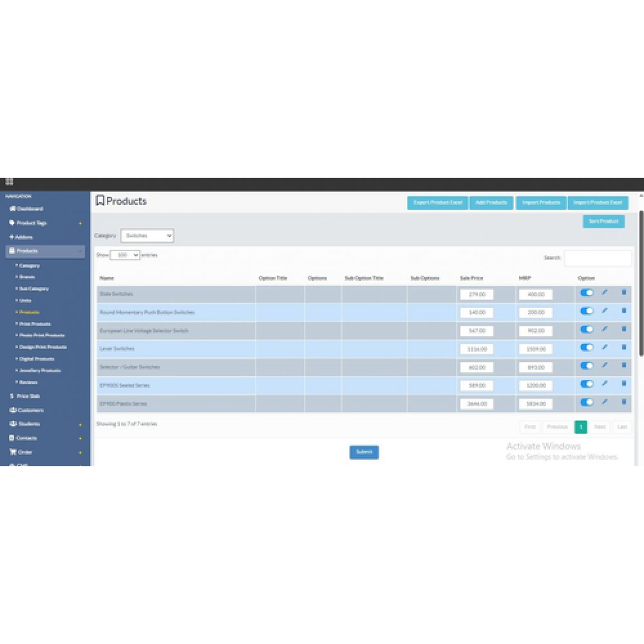This screenshot has width=644, height=644.
Task: Delete Lever Switches using its trash icon
Action: click(624, 348)
